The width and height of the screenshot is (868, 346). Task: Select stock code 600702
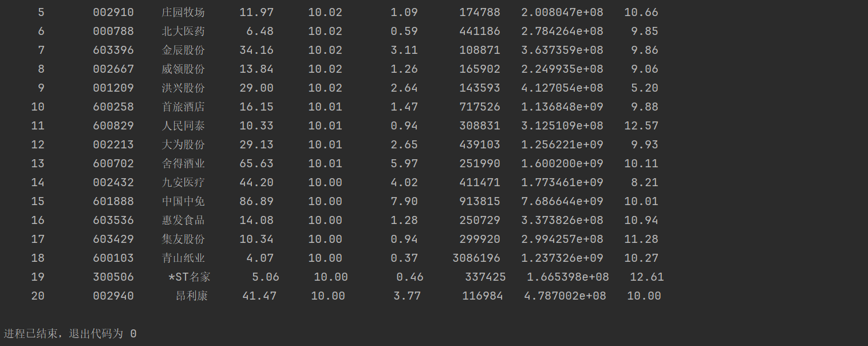(x=113, y=163)
